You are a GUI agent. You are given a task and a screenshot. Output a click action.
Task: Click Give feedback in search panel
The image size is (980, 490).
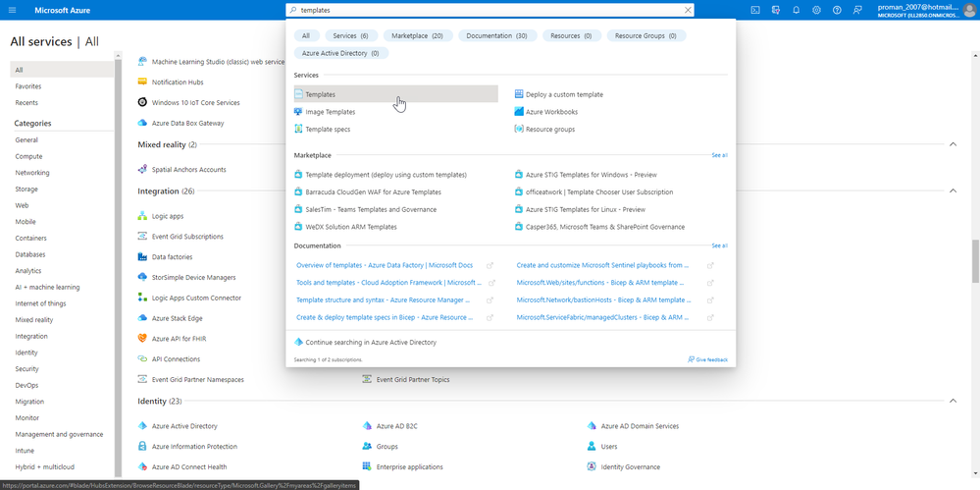tap(707, 359)
